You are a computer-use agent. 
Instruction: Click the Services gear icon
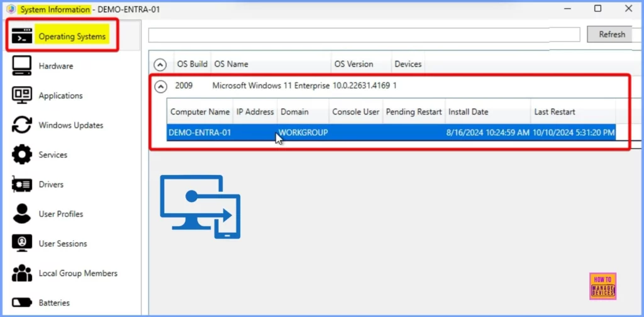coord(22,154)
